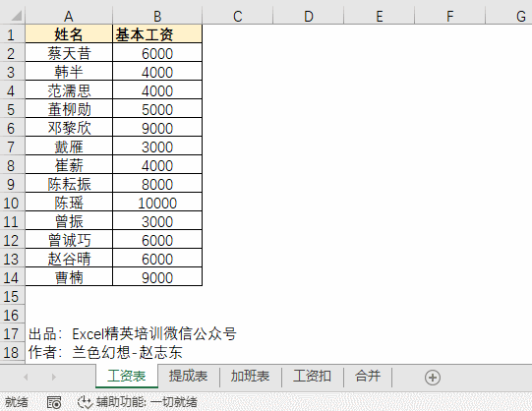The image size is (532, 411).
Task: Select cell containing 蔡天昔
Action: coord(69,53)
